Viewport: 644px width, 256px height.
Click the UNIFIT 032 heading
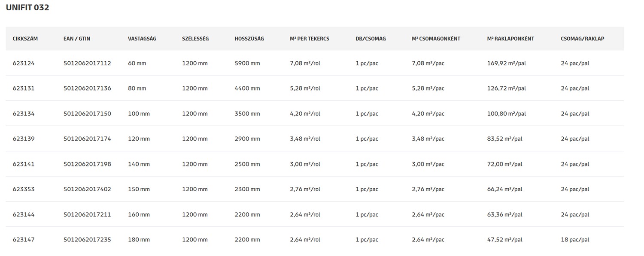(x=27, y=8)
